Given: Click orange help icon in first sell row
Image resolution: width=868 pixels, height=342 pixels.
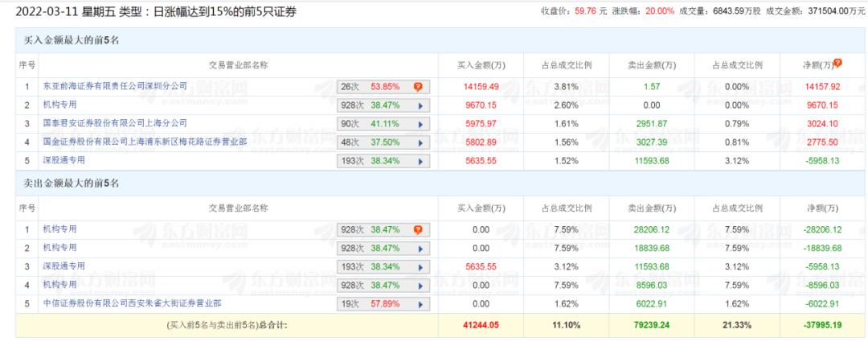Looking at the screenshot, I should (418, 229).
